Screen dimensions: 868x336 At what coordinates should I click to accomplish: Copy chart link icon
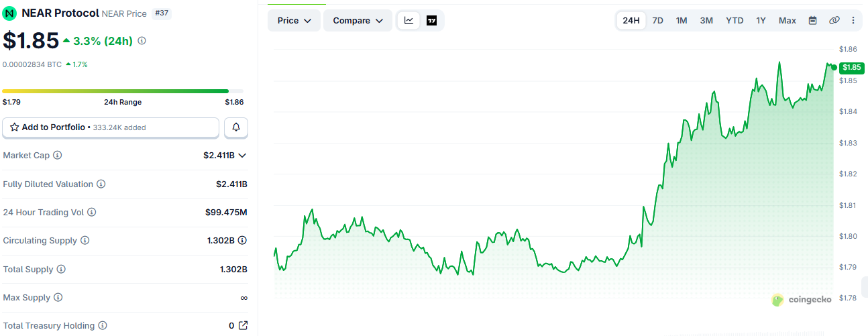[834, 20]
